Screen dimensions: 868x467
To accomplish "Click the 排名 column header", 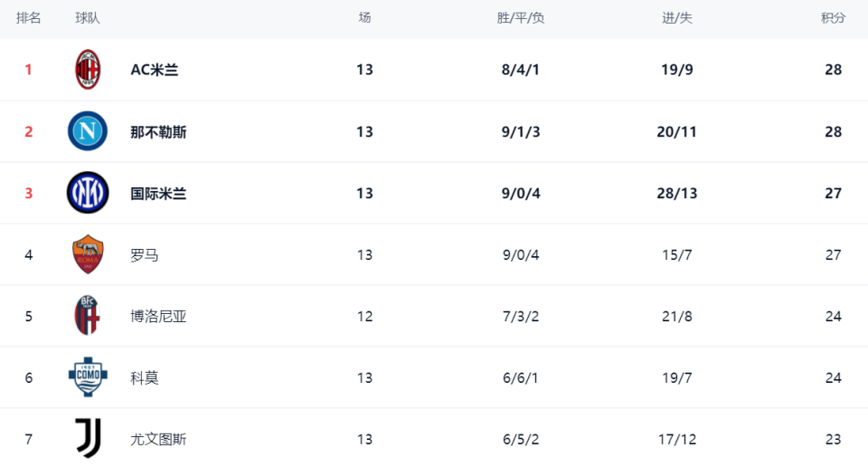I will point(29,18).
